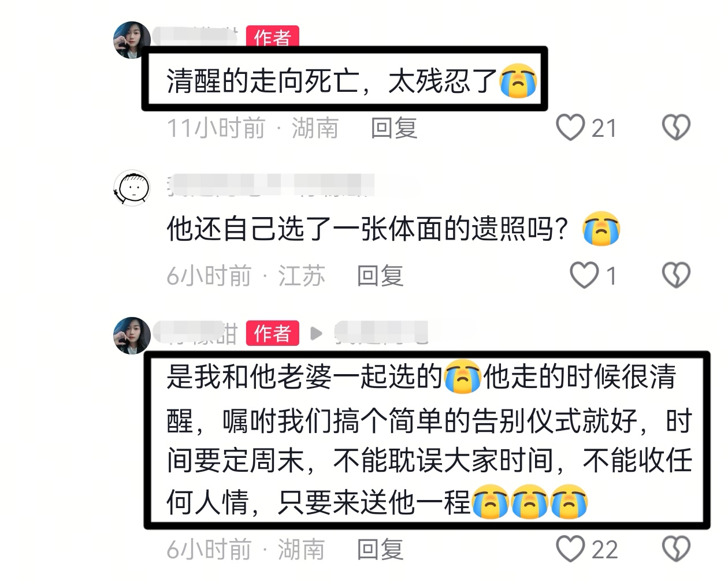Dislike the top author comment via broken heart
The height and width of the screenshot is (582, 728).
tap(676, 128)
